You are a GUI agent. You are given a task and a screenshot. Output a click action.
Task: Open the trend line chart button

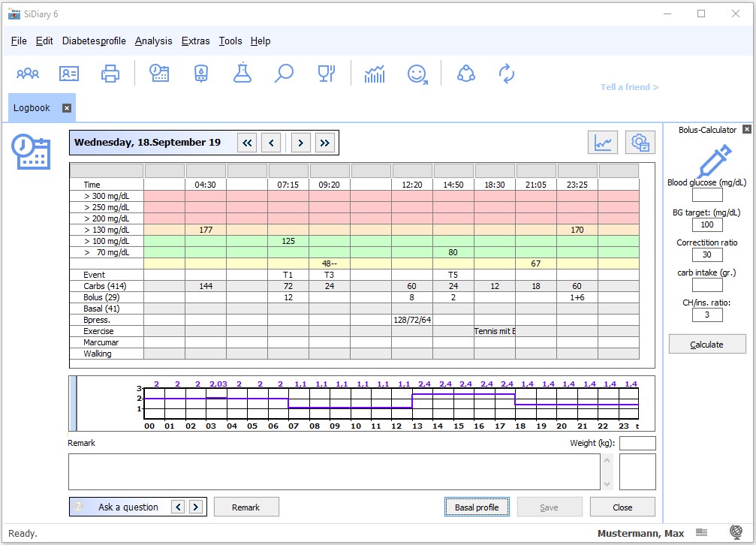coord(603,143)
